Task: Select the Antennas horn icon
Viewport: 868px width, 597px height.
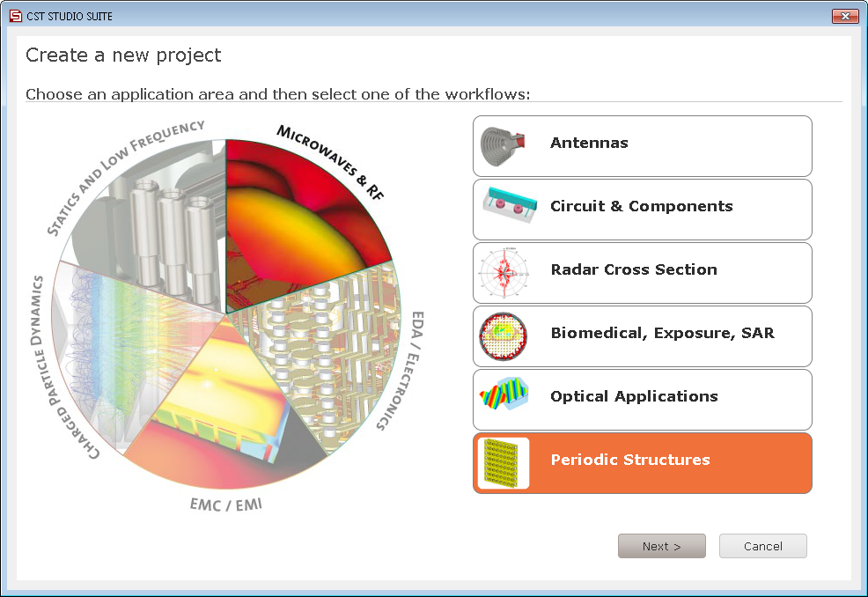Action: click(x=503, y=146)
